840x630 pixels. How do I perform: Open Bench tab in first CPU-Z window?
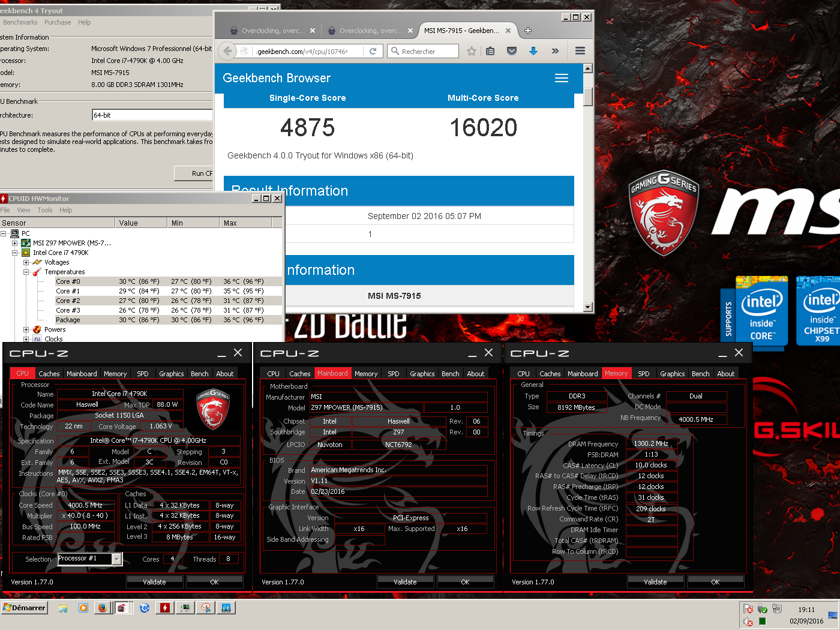pyautogui.click(x=200, y=374)
